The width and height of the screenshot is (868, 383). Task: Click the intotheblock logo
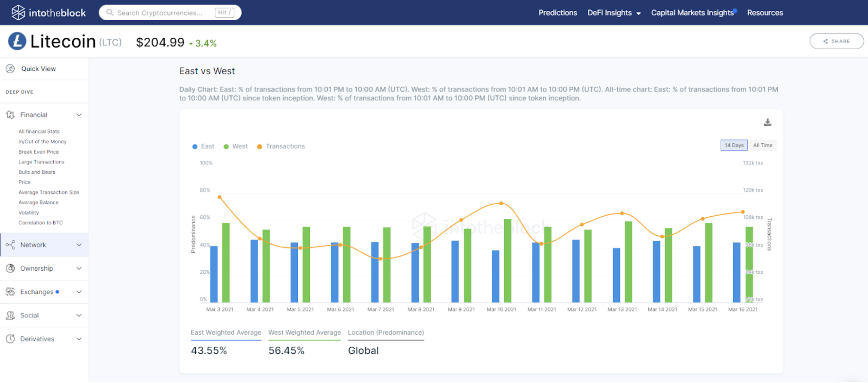(x=49, y=13)
